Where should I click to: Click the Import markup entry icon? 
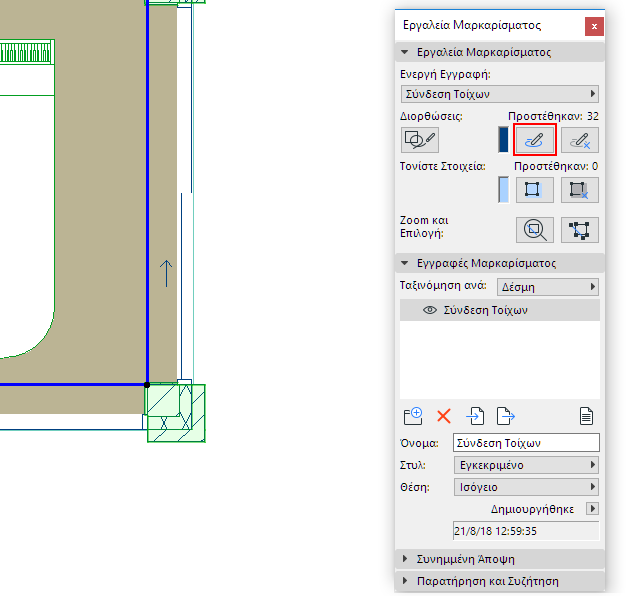tap(475, 416)
